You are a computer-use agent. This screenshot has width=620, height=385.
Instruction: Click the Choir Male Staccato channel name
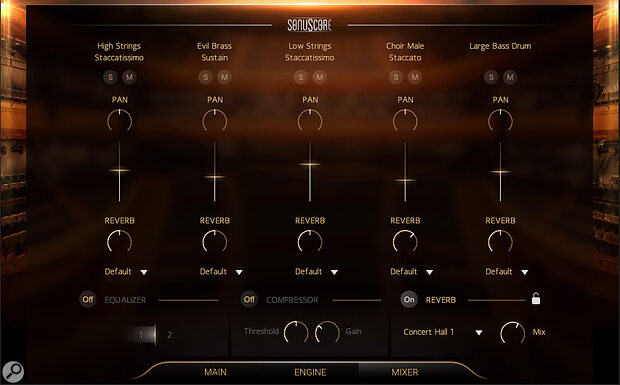[x=405, y=52]
